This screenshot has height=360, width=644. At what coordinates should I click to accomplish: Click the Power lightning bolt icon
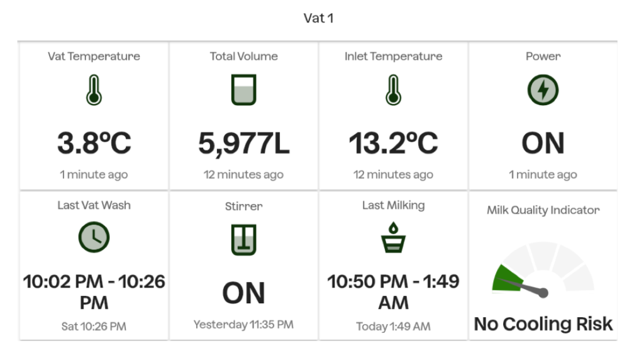[x=543, y=91]
